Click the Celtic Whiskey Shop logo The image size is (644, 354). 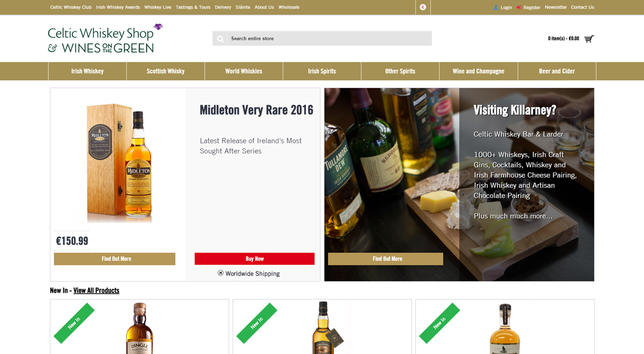[105, 38]
